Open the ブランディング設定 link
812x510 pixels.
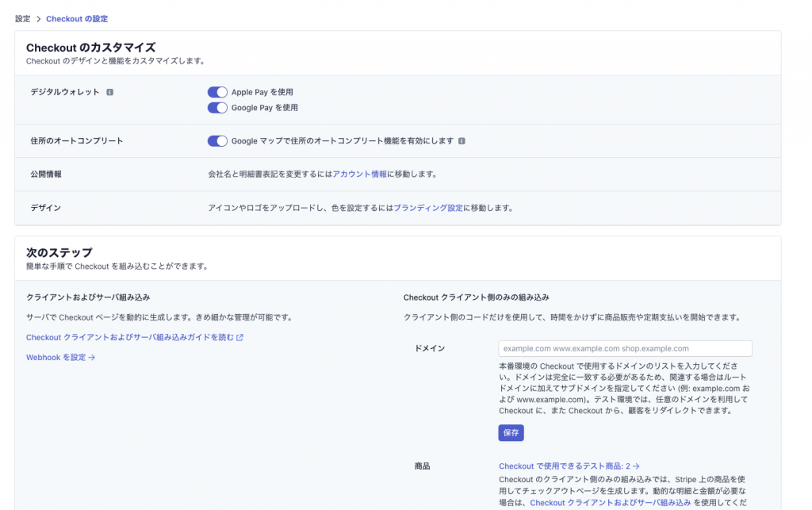[x=428, y=208]
